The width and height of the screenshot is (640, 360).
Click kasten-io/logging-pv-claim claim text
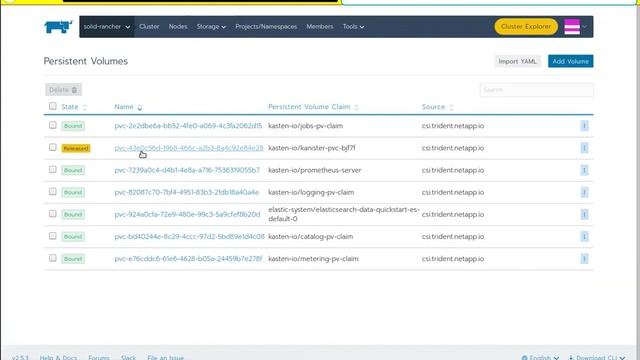311,192
